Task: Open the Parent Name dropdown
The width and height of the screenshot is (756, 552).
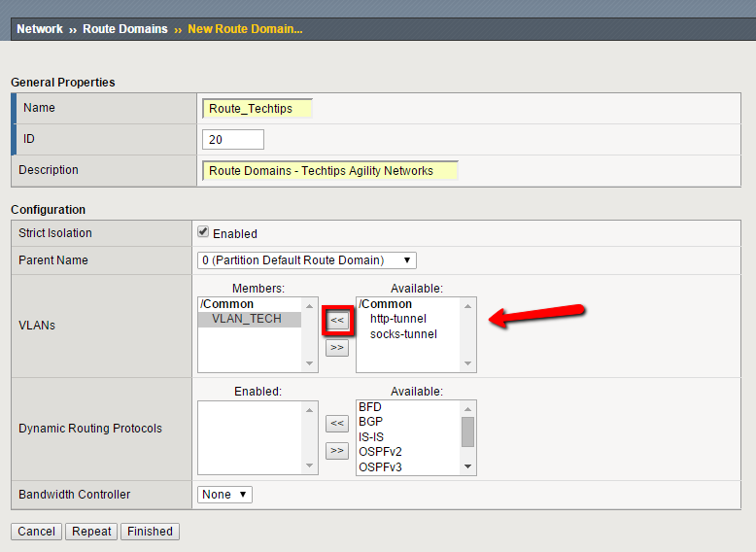Action: click(x=307, y=260)
